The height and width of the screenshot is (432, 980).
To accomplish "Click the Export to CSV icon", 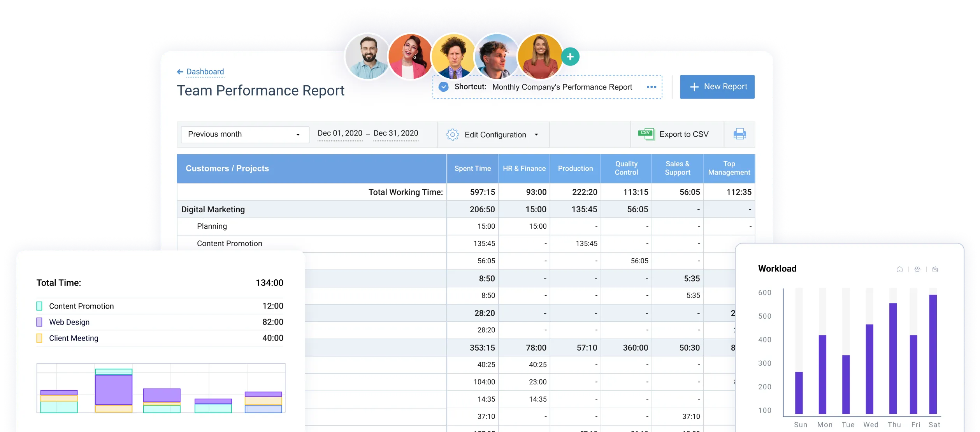I will [646, 133].
